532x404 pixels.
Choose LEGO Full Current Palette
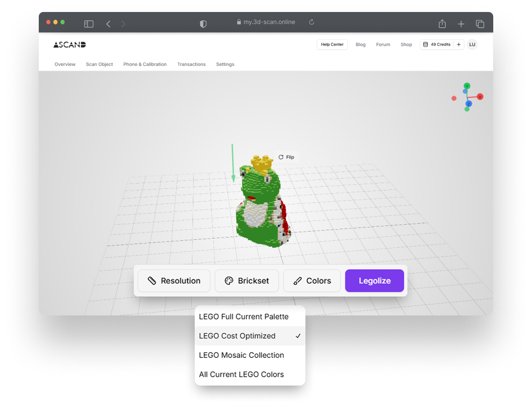[250, 316]
